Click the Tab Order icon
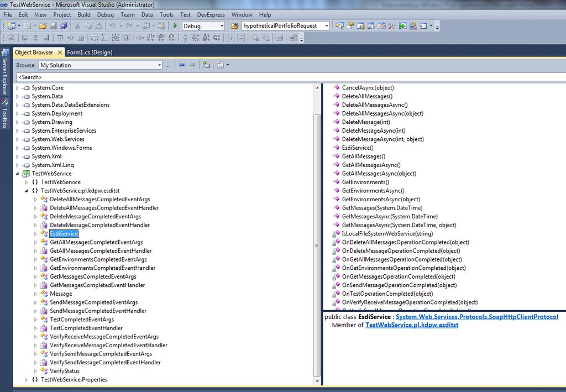 293,38
